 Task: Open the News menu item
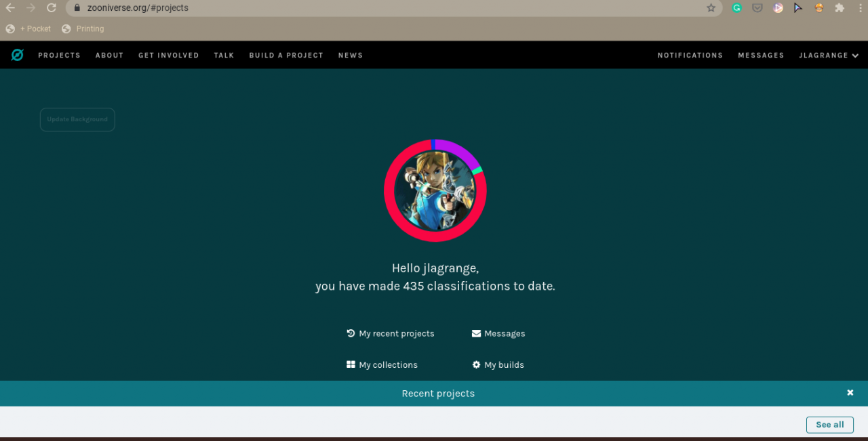tap(351, 56)
